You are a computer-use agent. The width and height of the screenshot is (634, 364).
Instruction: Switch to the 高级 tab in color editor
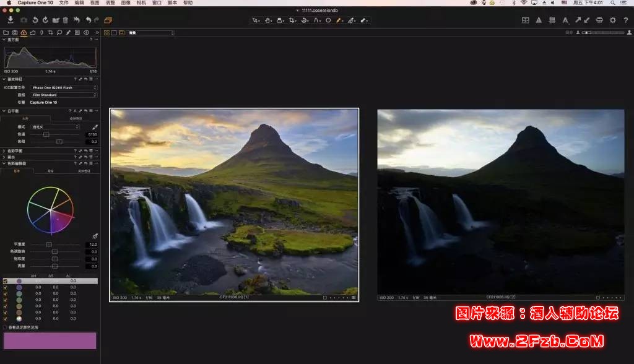[x=50, y=171]
